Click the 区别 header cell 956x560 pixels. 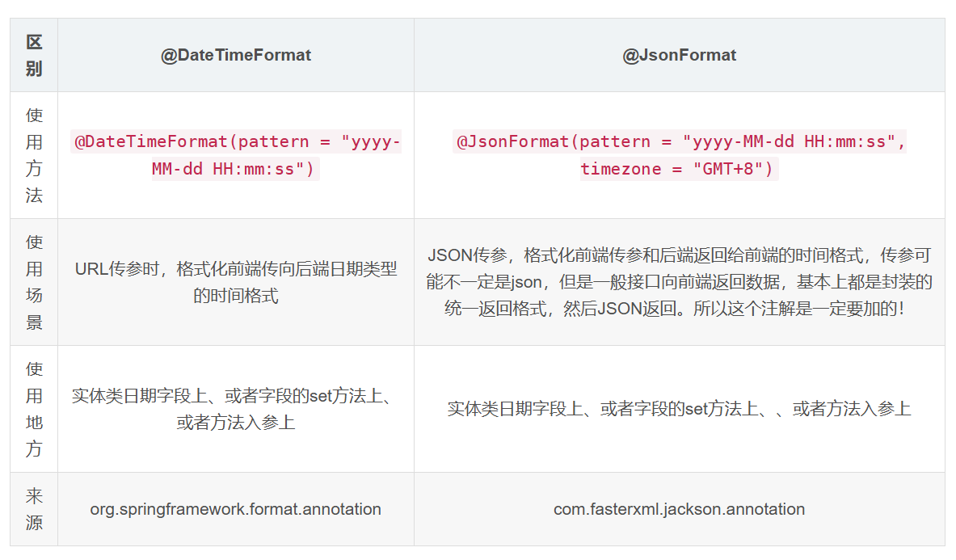pos(34,56)
